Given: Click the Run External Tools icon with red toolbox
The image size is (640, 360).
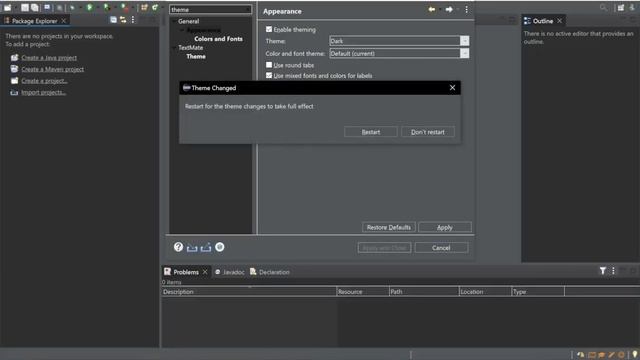Looking at the screenshot, I should point(125,7).
